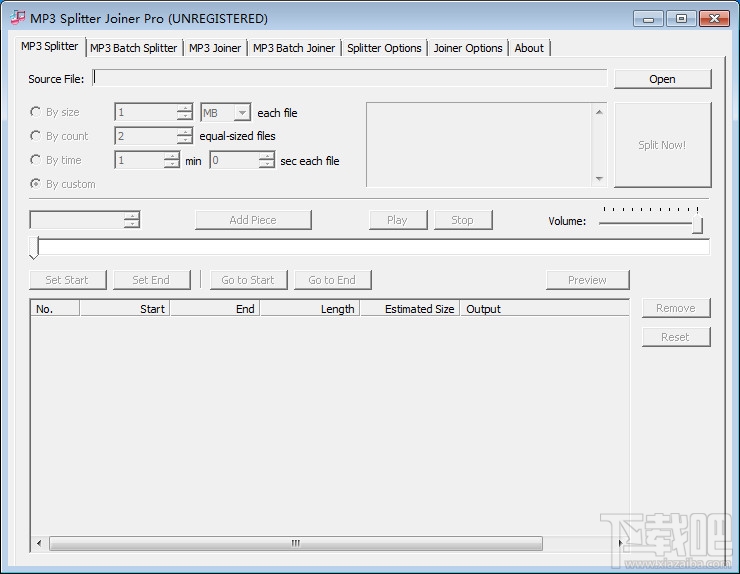
Task: Select the MP3 Splitter tab
Action: click(50, 46)
